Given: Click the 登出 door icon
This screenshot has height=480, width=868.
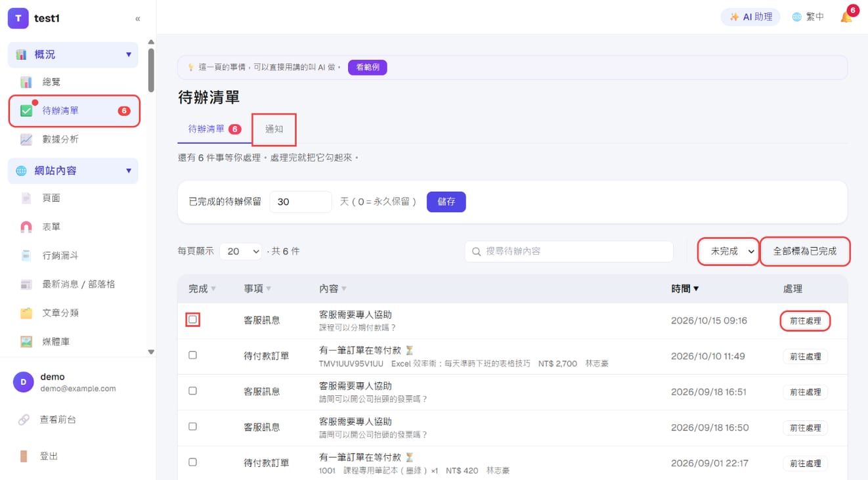Looking at the screenshot, I should 24,456.
